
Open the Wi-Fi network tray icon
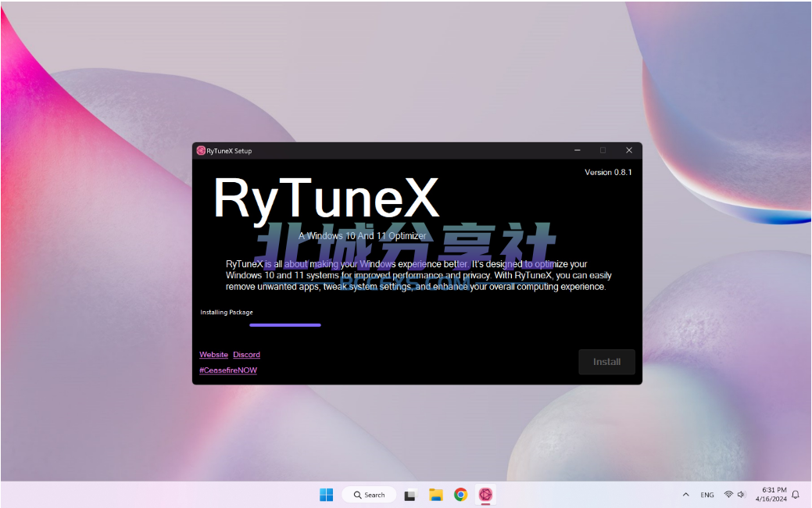[728, 495]
